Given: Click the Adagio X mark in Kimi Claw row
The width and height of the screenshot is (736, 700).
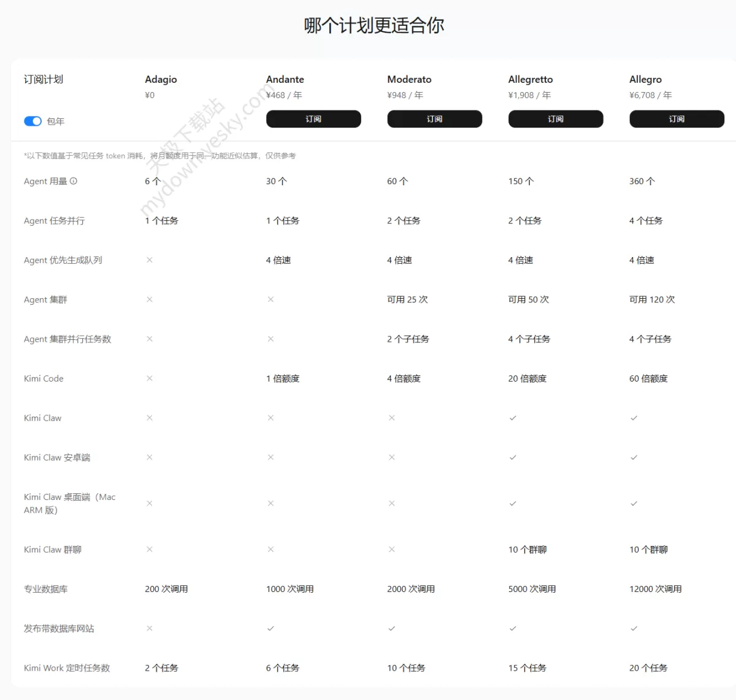Looking at the screenshot, I should point(149,418).
